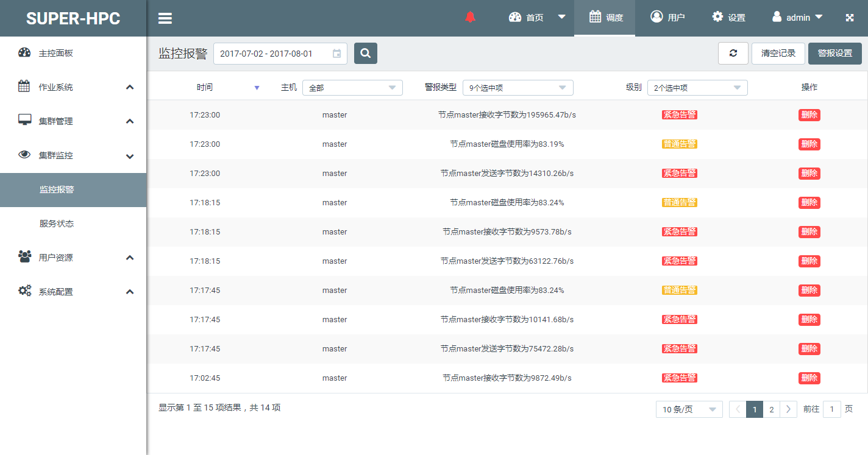Open the red notification bell
The width and height of the screenshot is (868, 455).
coord(470,17)
